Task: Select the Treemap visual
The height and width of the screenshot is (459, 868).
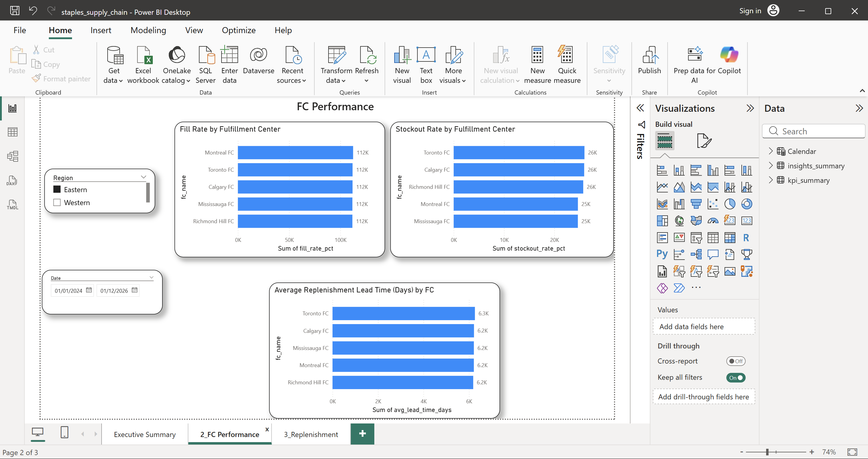Action: [x=662, y=220]
